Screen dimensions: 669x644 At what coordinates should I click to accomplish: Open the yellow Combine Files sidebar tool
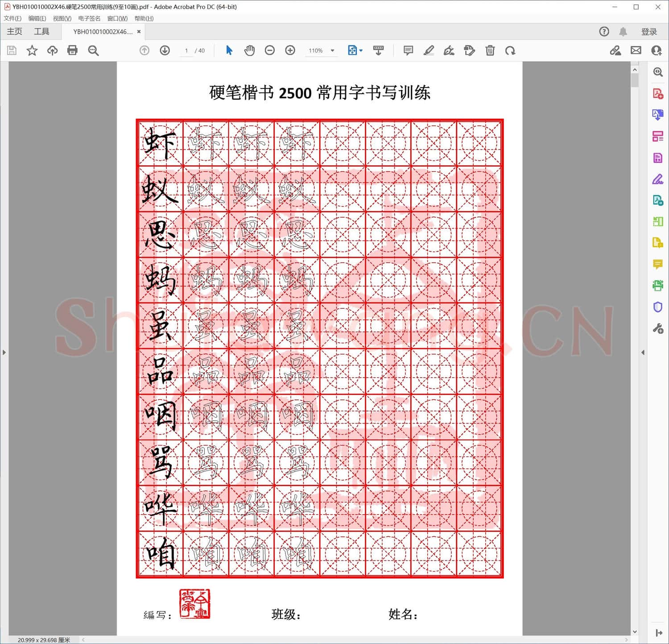658,243
